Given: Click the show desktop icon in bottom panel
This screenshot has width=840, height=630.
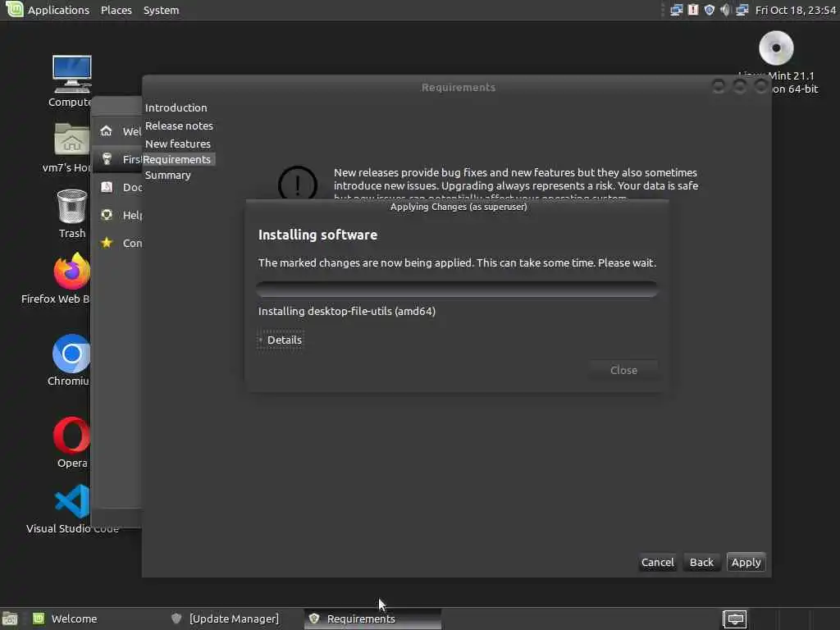Looking at the screenshot, I should tap(10, 619).
